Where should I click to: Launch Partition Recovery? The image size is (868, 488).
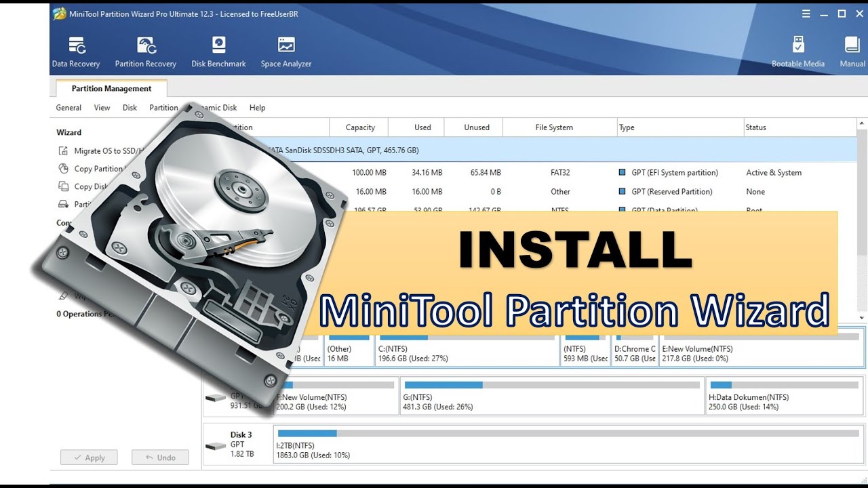[x=145, y=53]
